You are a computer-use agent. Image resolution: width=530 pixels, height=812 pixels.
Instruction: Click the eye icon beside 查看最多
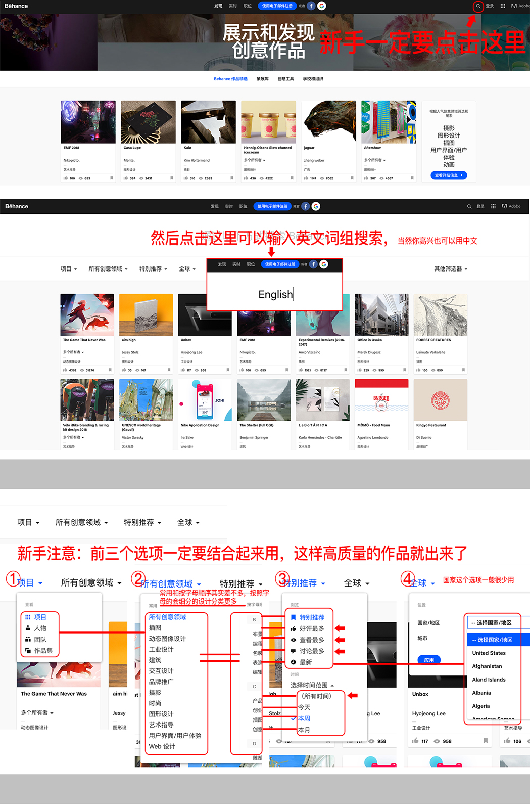(293, 640)
